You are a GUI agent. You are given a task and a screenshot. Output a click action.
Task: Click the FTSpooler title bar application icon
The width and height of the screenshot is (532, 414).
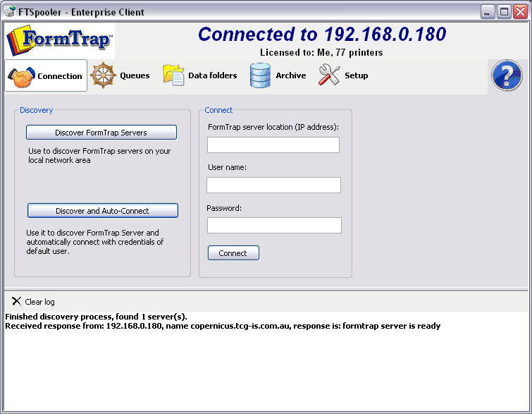click(x=9, y=12)
